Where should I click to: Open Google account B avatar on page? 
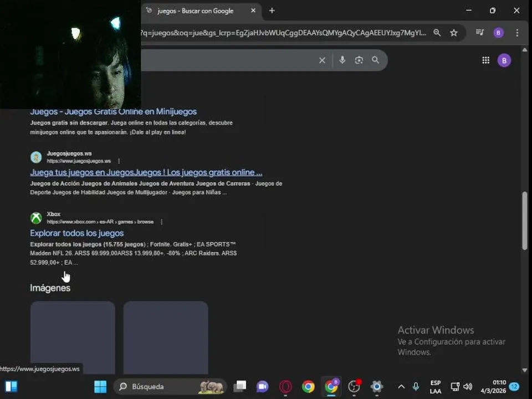[504, 61]
